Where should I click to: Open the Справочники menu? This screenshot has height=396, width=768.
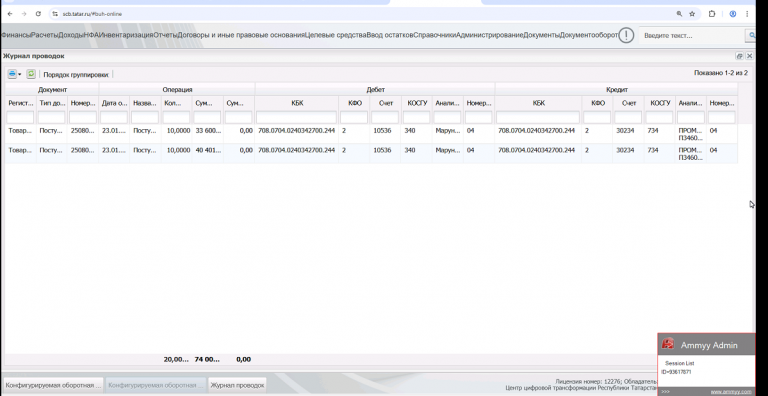(434, 35)
